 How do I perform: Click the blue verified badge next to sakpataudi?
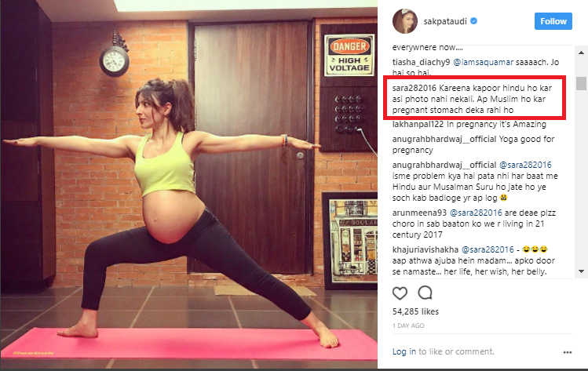point(473,21)
